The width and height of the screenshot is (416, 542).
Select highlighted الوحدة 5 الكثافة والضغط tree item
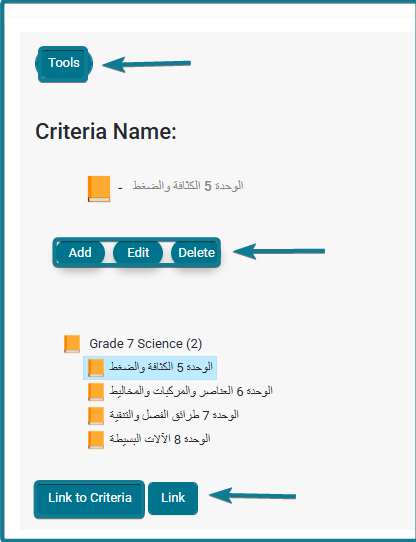(x=150, y=368)
